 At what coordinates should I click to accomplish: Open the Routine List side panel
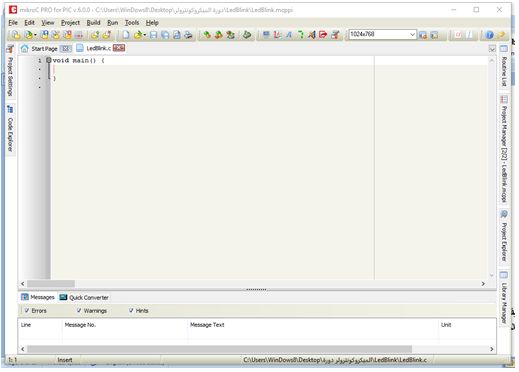click(504, 67)
